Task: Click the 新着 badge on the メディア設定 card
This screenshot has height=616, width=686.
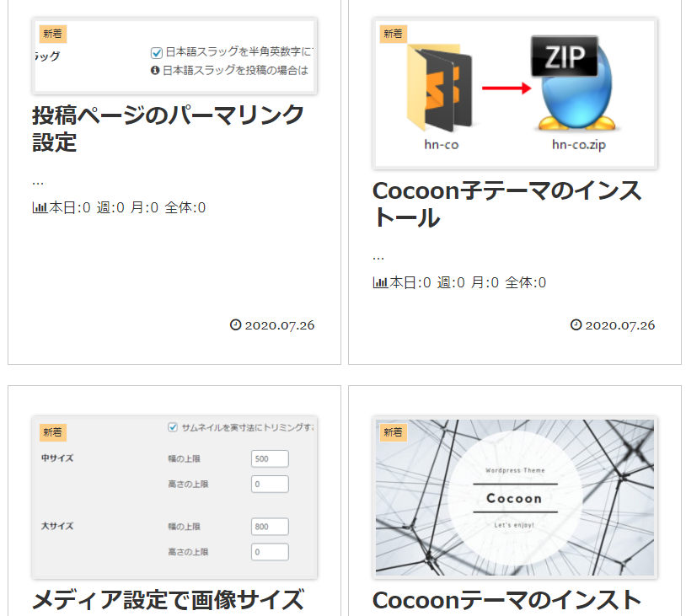Action: point(52,432)
